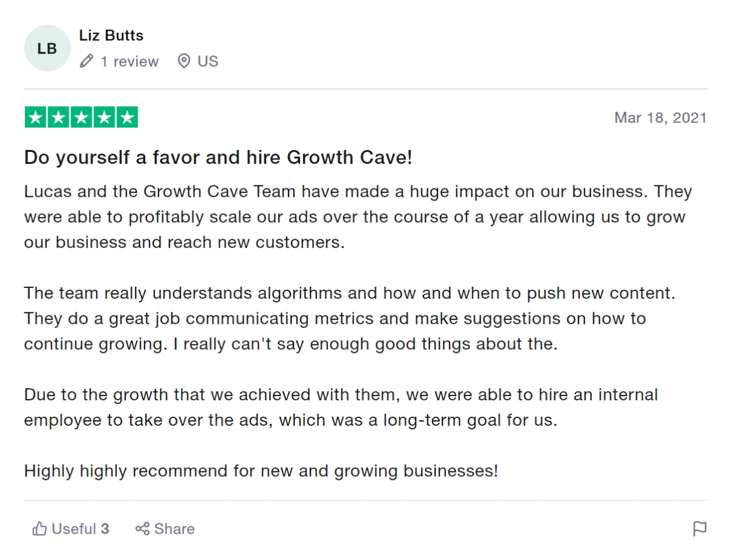Click the first green rating star
The width and height of the screenshot is (729, 560).
point(36,117)
